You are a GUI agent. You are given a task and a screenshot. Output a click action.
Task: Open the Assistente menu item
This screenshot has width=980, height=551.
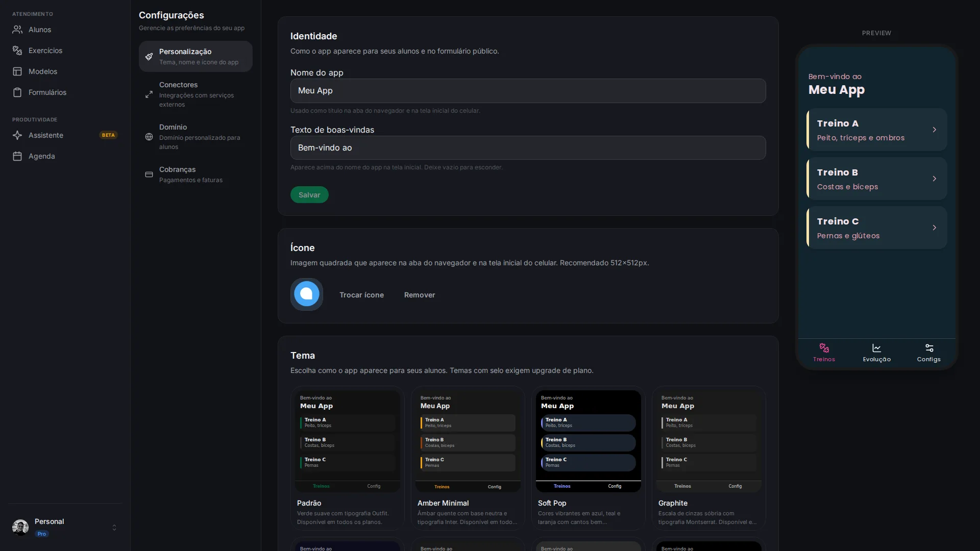65,135
